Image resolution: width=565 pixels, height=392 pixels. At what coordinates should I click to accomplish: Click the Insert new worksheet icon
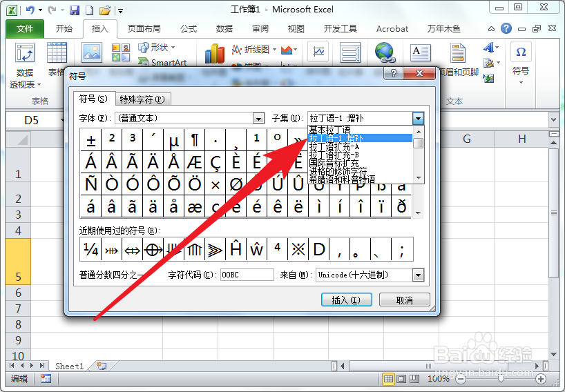pyautogui.click(x=102, y=366)
